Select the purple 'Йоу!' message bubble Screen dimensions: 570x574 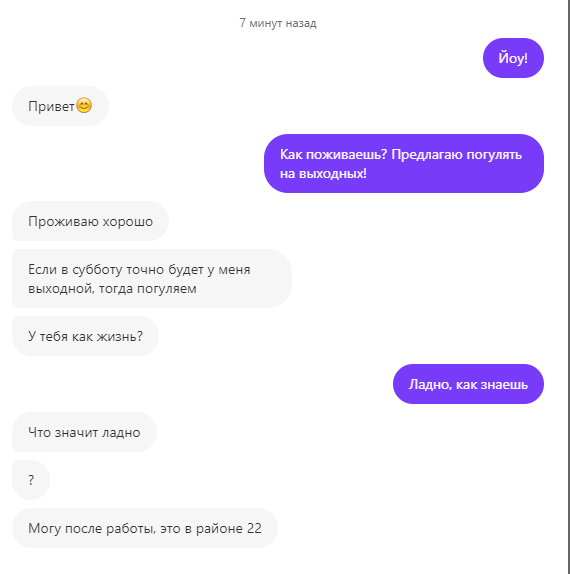point(513,58)
